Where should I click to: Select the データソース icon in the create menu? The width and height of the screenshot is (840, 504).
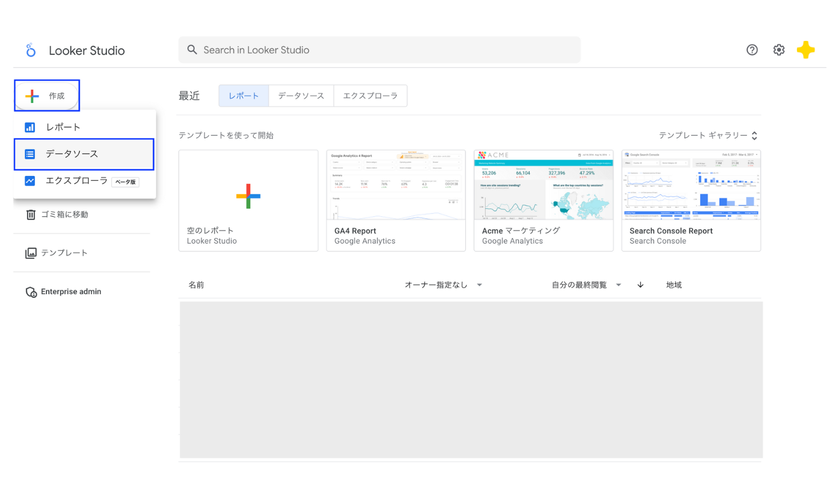point(30,154)
